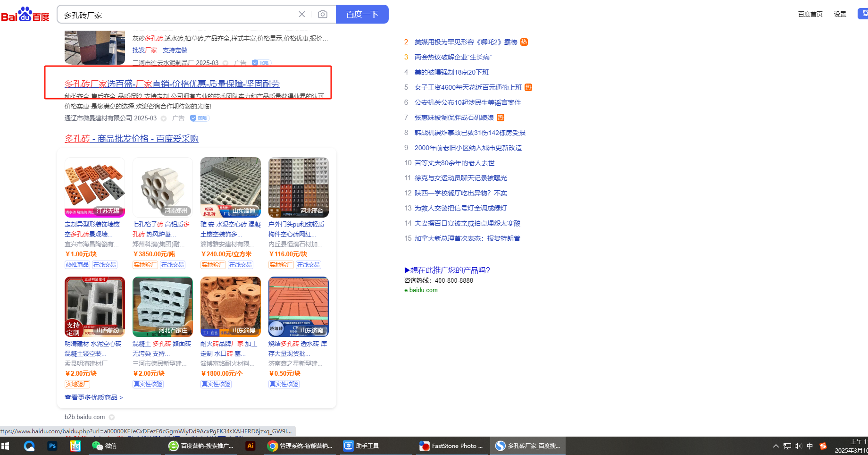The image size is (868, 455).
Task: Open 助手工具 from the taskbar
Action: [362, 446]
